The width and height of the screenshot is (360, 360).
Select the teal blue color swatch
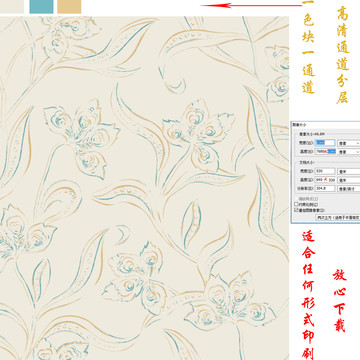[x=41, y=7]
